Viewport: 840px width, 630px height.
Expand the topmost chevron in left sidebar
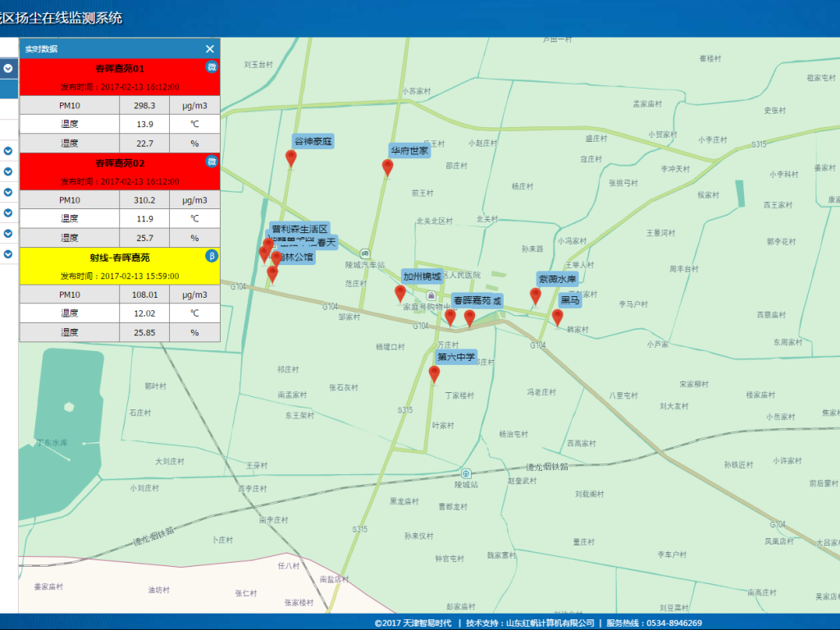point(8,68)
